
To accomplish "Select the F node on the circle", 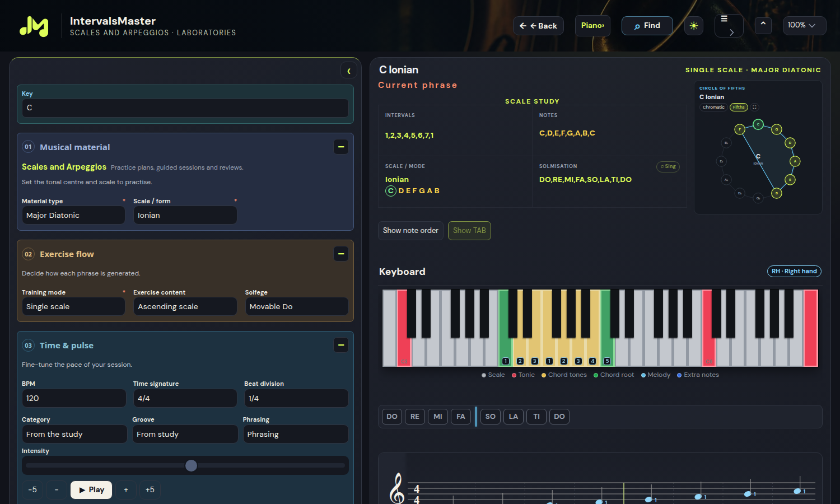I will click(740, 129).
